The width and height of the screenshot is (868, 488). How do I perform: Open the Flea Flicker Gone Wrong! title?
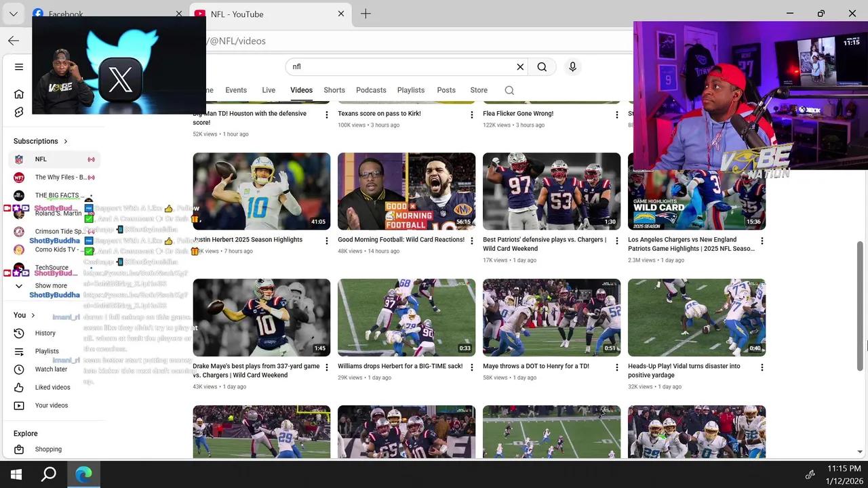coord(518,114)
